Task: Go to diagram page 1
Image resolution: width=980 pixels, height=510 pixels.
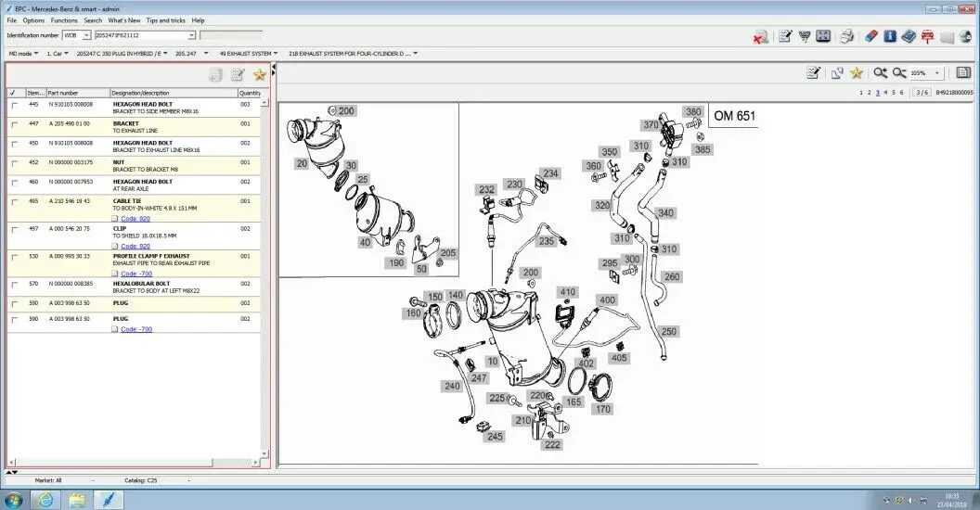Action: click(861, 93)
